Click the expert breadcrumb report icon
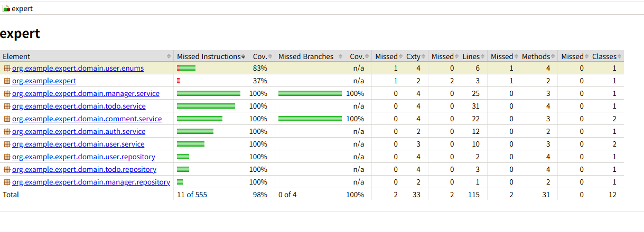The width and height of the screenshot is (644, 232). point(7,9)
